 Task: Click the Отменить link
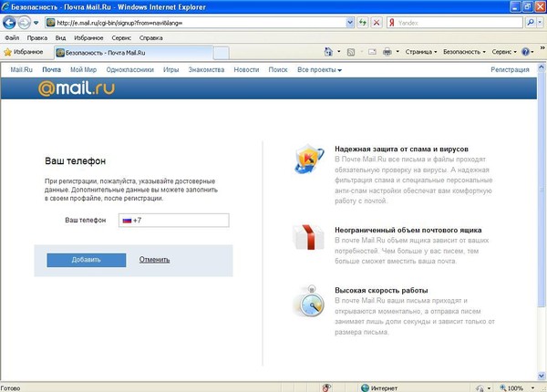155,260
